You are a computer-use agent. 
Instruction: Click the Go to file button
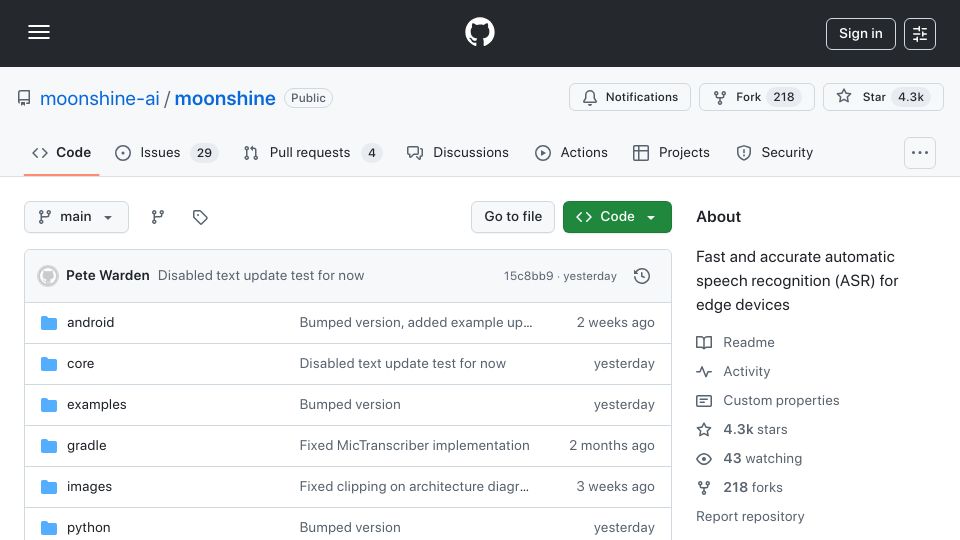[x=513, y=217]
